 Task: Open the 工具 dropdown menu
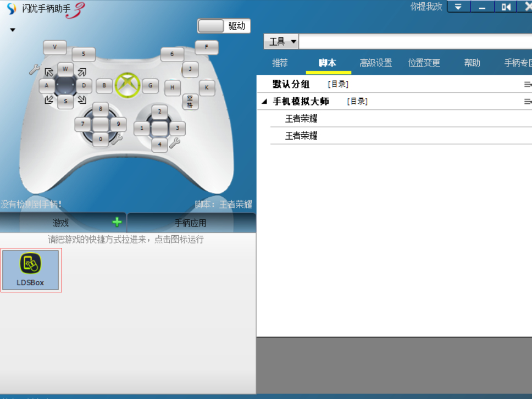coord(281,41)
